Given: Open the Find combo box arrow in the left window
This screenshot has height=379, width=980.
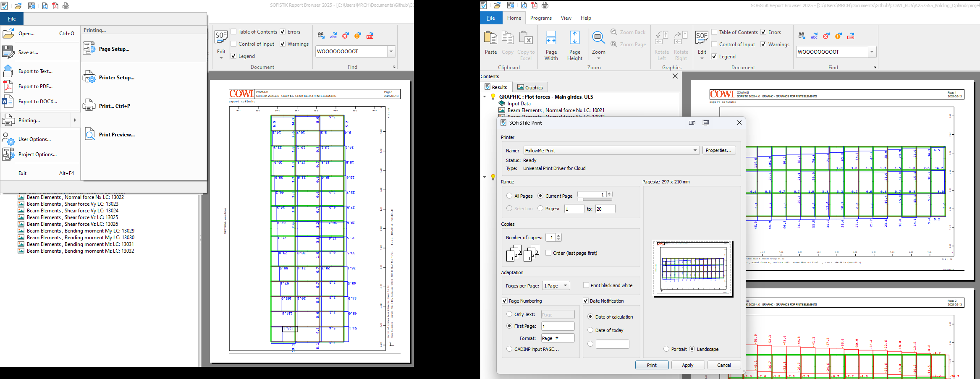Looking at the screenshot, I should 391,51.
